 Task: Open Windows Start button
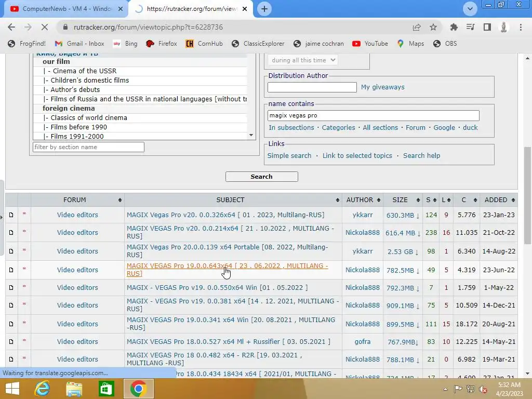[x=12, y=389]
